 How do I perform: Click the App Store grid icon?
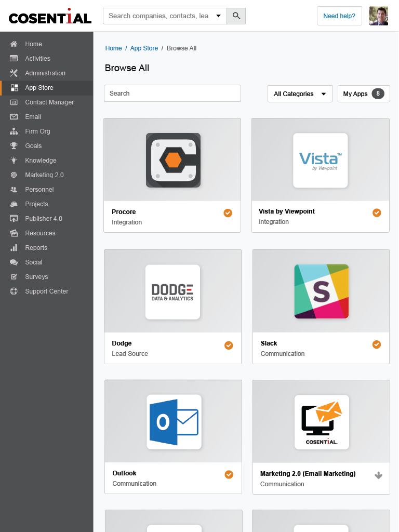click(x=14, y=88)
